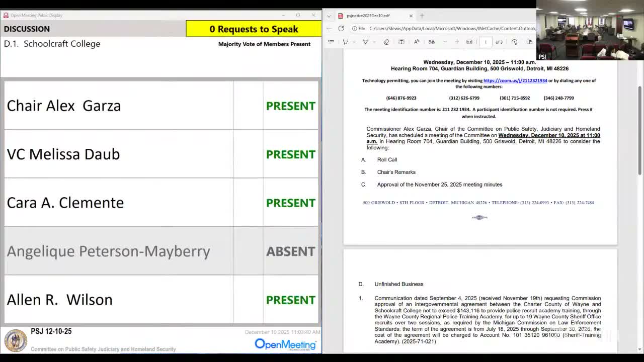Open the tab list chevron in the browser
Image resolution: width=644 pixels, height=362 pixels.
(329, 16)
